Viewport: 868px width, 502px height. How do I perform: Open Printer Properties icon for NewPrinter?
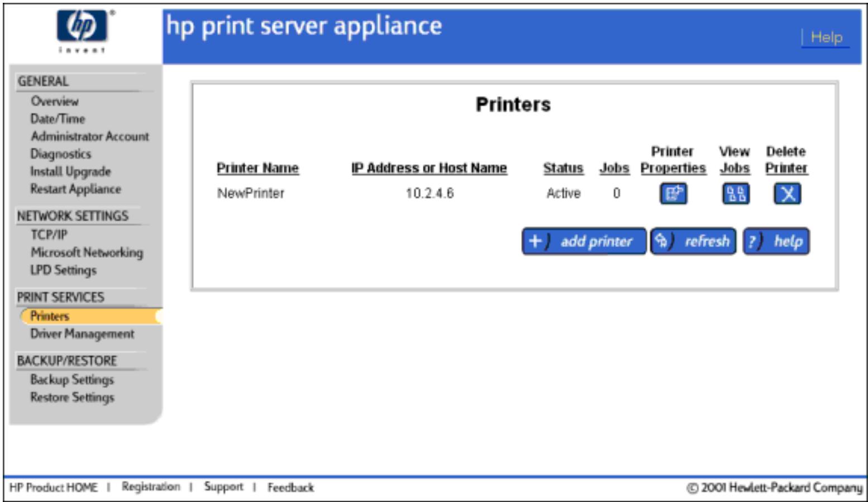pyautogui.click(x=673, y=194)
